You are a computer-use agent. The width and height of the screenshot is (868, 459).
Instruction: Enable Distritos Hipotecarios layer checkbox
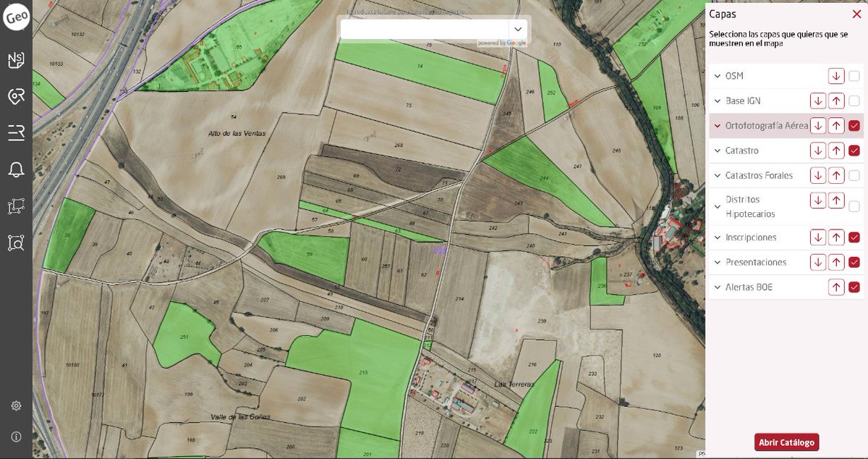pos(854,206)
